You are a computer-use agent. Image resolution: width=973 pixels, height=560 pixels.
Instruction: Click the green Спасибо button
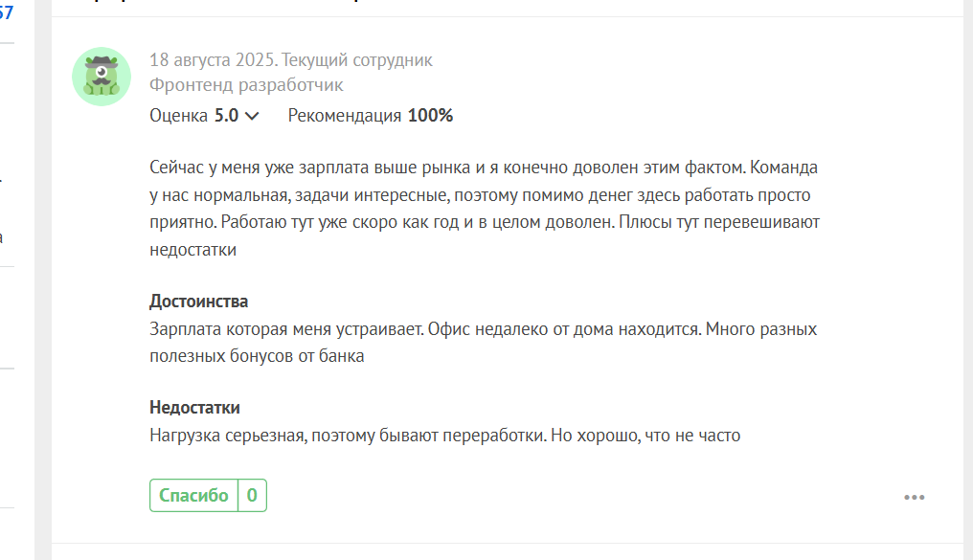point(193,496)
